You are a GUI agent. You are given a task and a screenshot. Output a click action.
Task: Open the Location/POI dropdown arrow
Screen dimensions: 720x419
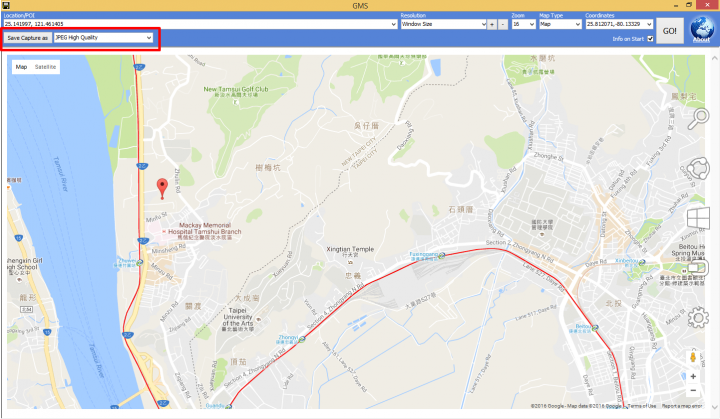[x=394, y=24]
